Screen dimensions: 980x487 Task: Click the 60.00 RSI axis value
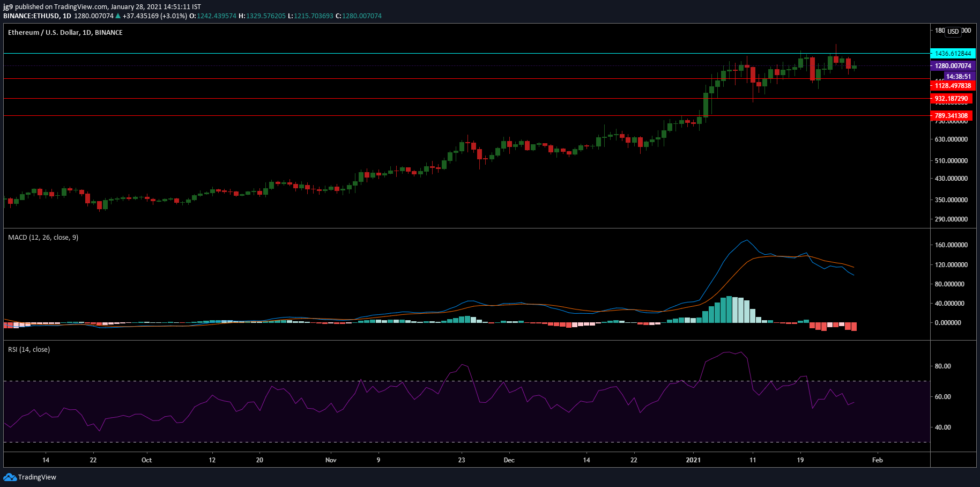pos(943,397)
